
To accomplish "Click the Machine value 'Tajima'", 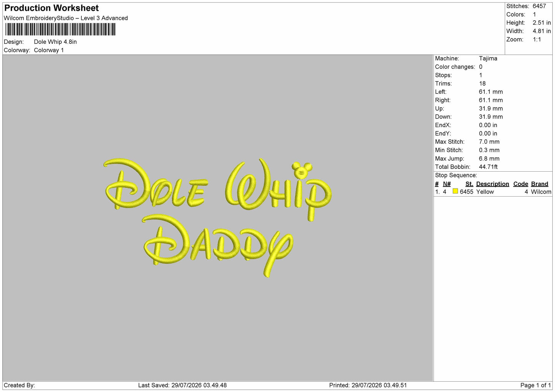I will (x=488, y=58).
